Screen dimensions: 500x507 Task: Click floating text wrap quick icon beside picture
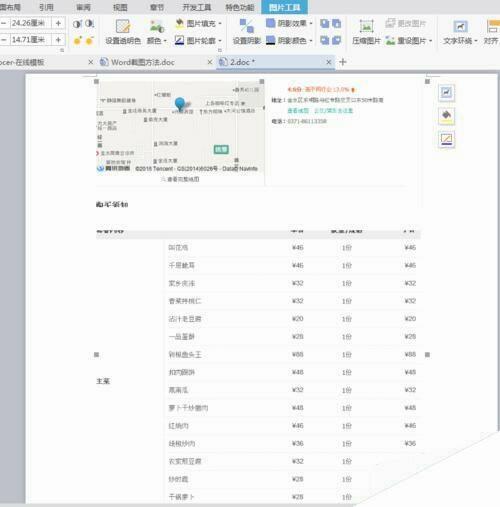446,92
